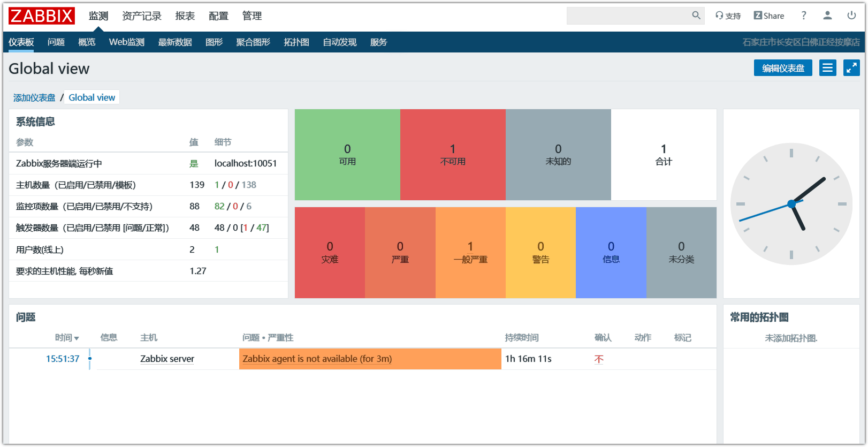Click the 触发器数量 row label

pos(93,228)
